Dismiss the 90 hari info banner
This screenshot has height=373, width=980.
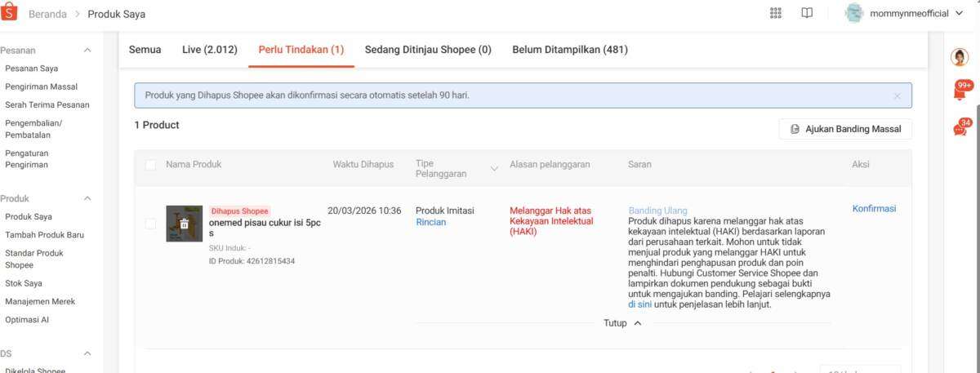897,95
